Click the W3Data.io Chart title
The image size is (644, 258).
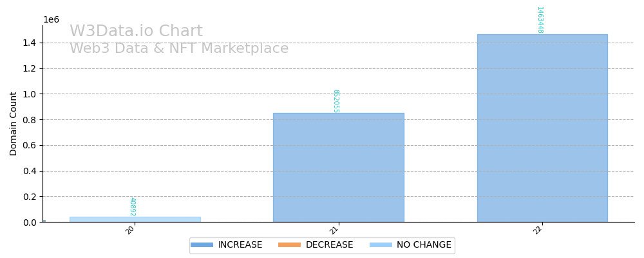pyautogui.click(x=136, y=32)
